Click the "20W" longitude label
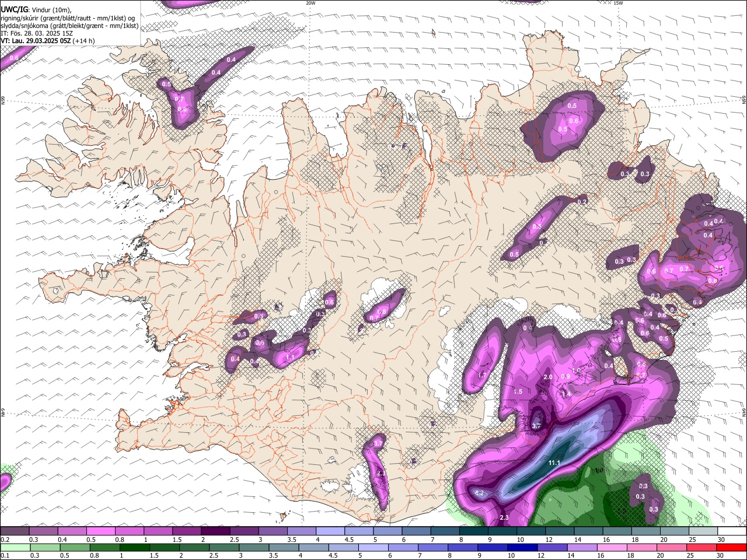The image size is (747, 560). click(310, 3)
